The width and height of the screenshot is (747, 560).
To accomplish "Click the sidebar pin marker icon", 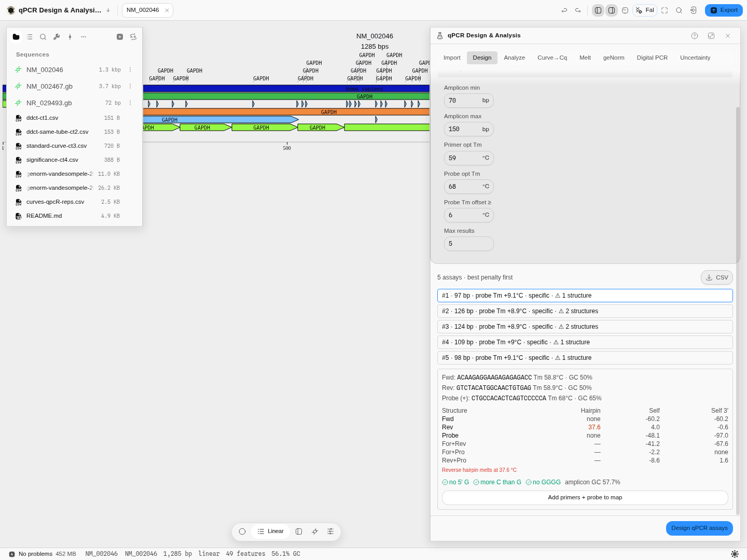I will 70,37.
